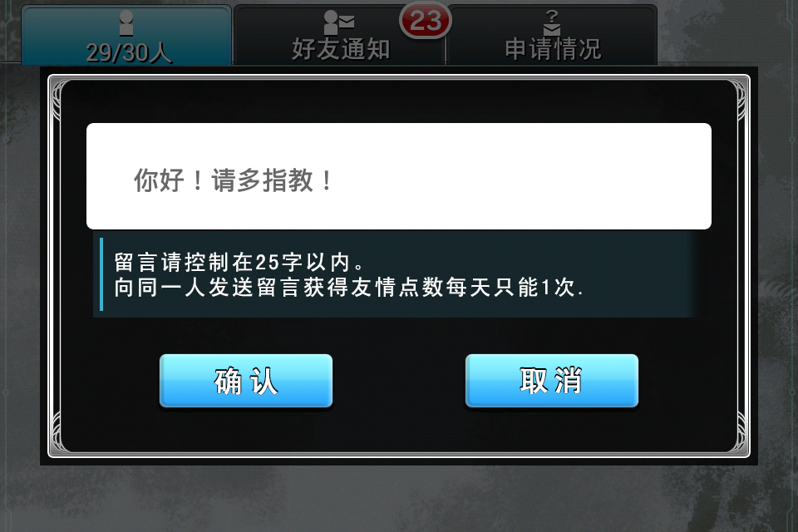This screenshot has height=532, width=798.
Task: Click on the 你好！请多指教！ message text
Action: pyautogui.click(x=233, y=180)
